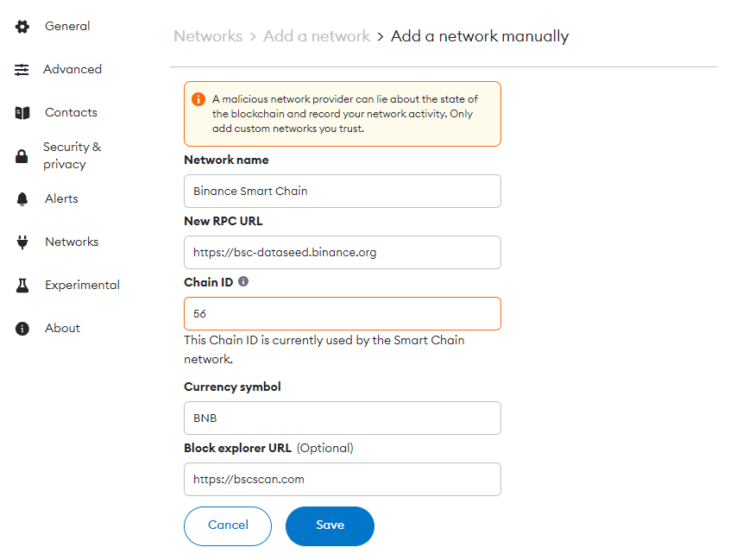Return to Add a network breadcrumb

coord(317,36)
